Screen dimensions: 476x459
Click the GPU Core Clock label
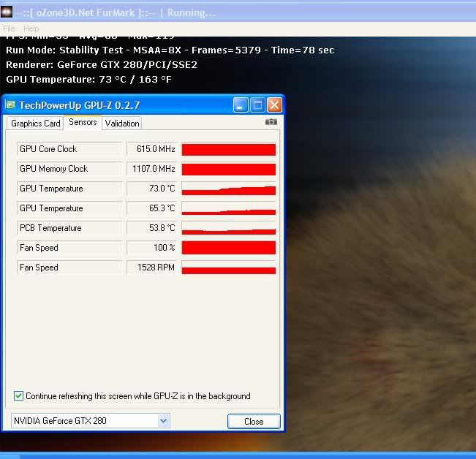tap(69, 149)
